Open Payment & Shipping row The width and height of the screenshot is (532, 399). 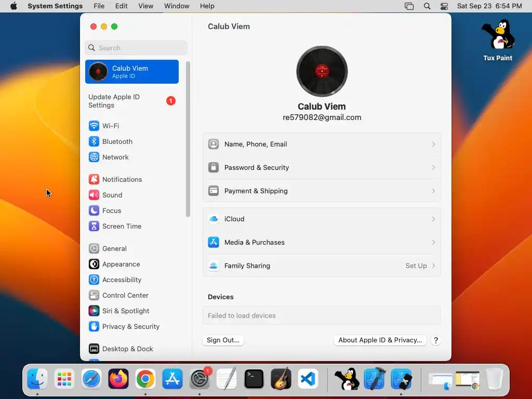tap(322, 191)
